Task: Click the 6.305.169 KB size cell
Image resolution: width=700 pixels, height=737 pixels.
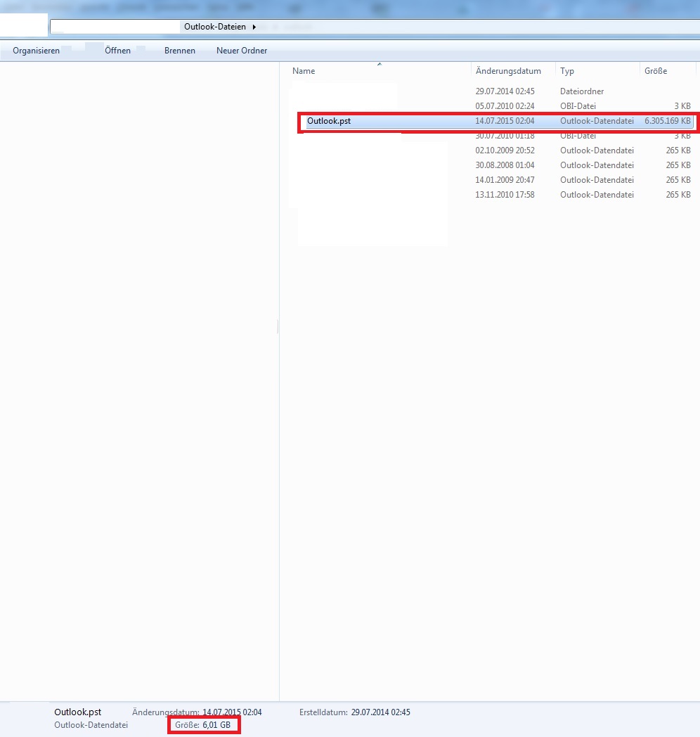Action: click(667, 121)
